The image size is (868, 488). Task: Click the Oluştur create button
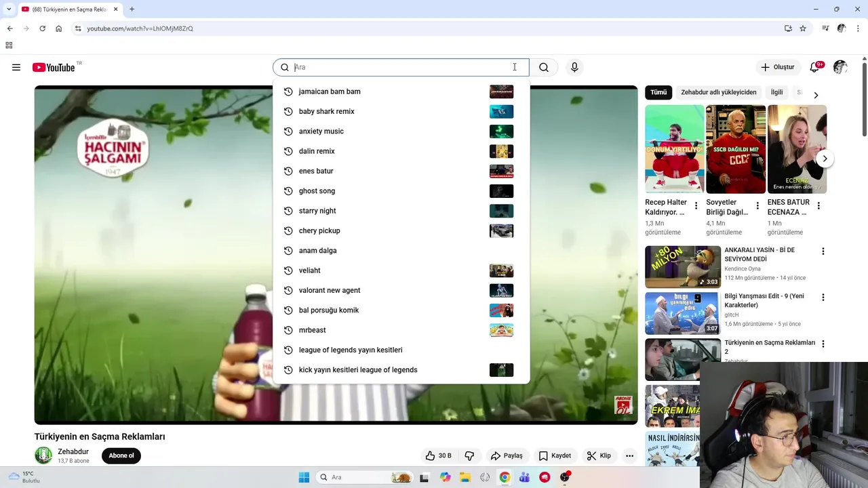pos(778,67)
